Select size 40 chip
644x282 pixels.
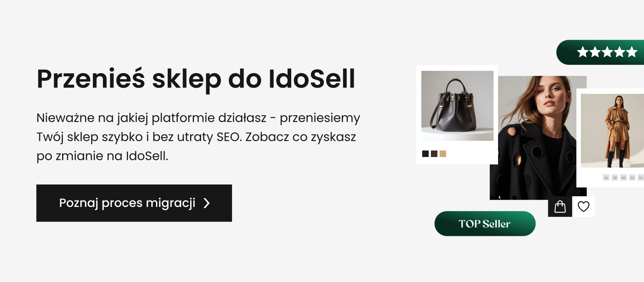point(623,178)
